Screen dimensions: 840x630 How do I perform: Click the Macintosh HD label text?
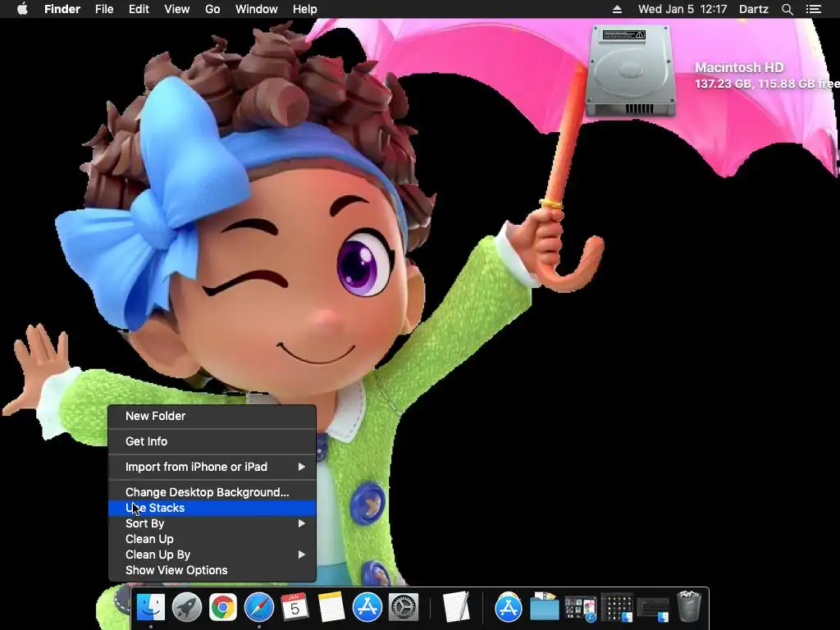(x=739, y=67)
